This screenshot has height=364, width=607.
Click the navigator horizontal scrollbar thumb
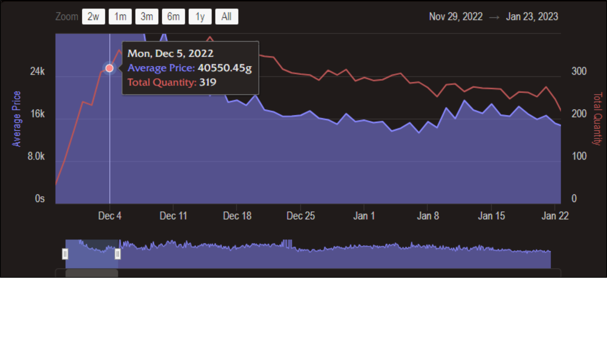(92, 273)
